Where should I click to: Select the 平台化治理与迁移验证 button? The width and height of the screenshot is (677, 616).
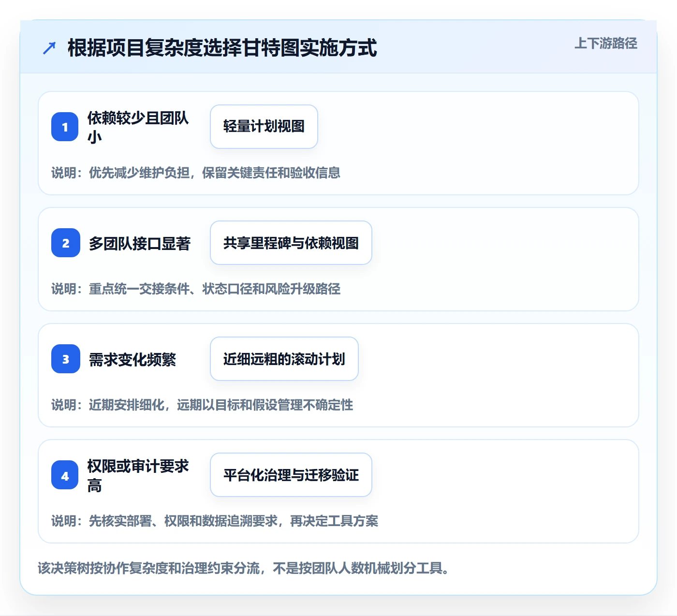(291, 475)
